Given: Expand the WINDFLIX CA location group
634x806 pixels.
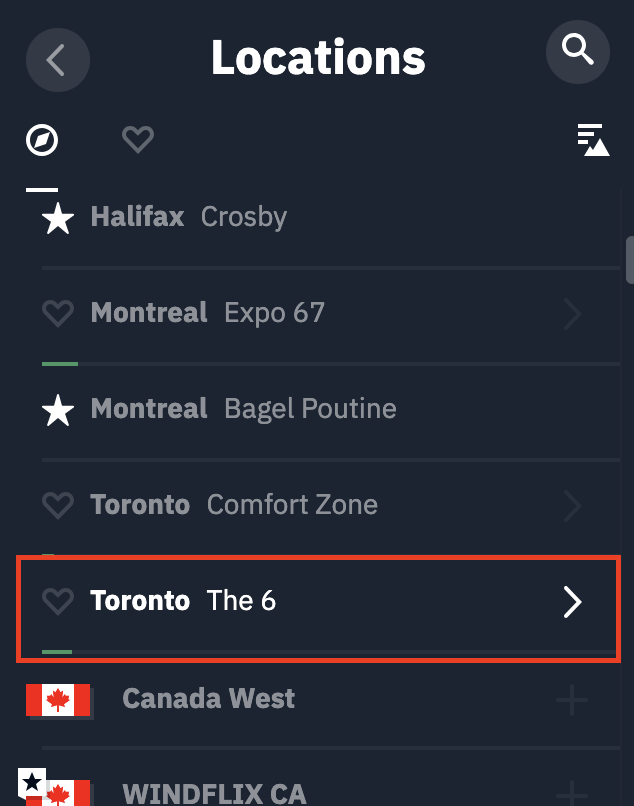Looking at the screenshot, I should (572, 793).
